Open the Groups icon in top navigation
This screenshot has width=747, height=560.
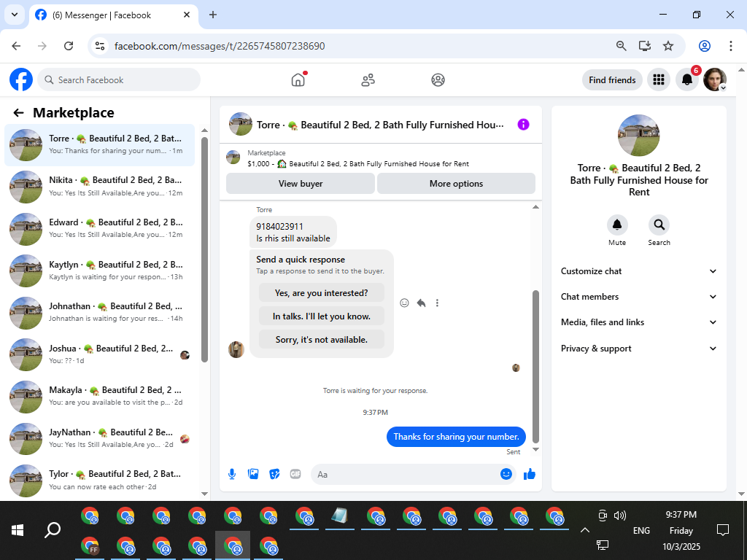438,80
